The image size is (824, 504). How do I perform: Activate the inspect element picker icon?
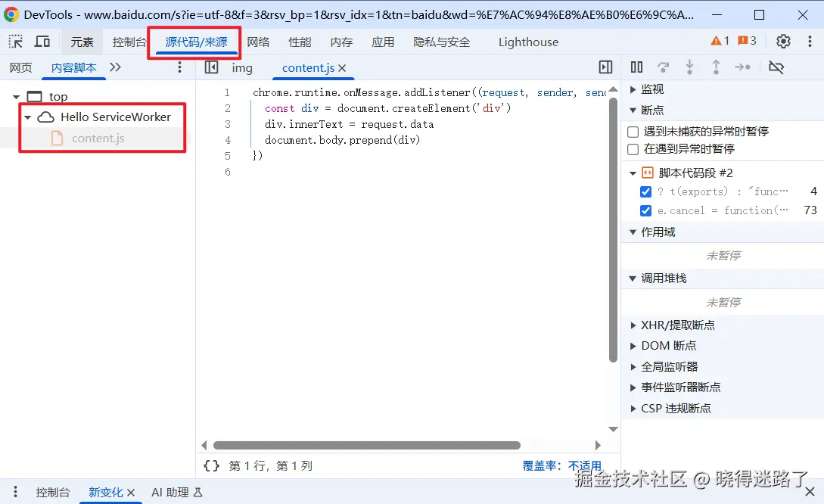click(x=16, y=42)
